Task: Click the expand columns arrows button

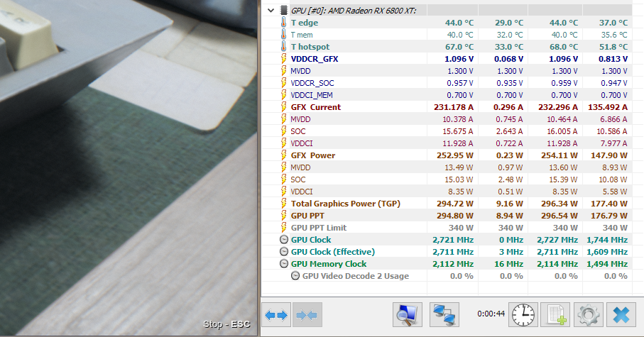Action: [x=276, y=315]
